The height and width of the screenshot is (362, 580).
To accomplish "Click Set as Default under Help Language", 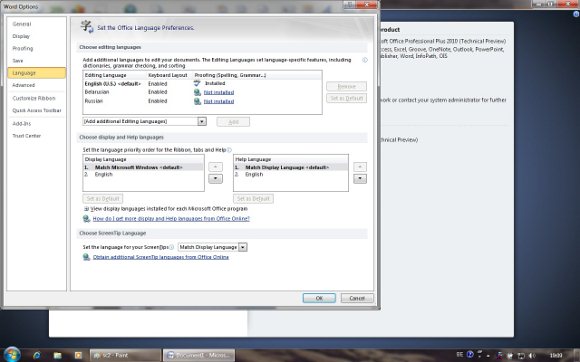I will (253, 199).
